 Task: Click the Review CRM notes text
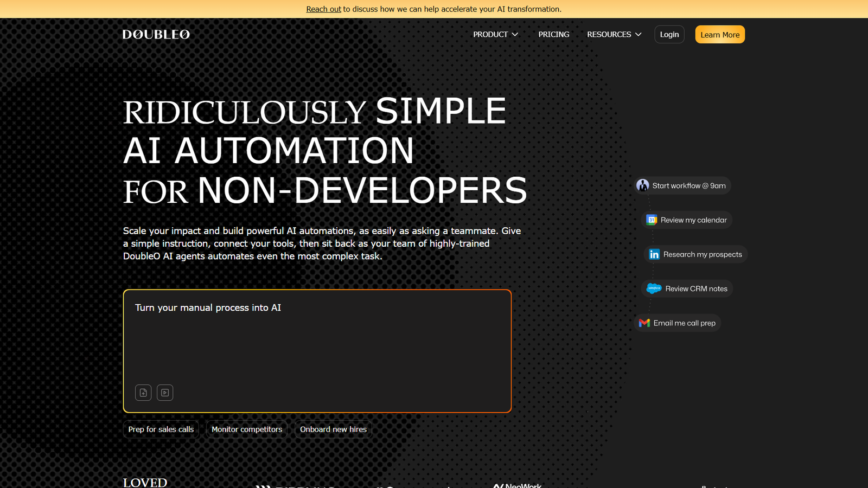(x=697, y=288)
